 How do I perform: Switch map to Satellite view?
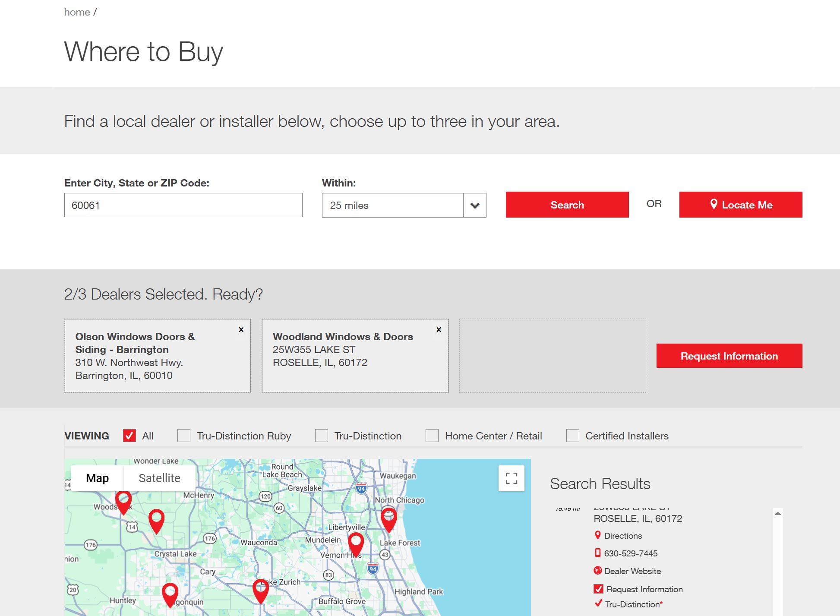(159, 478)
